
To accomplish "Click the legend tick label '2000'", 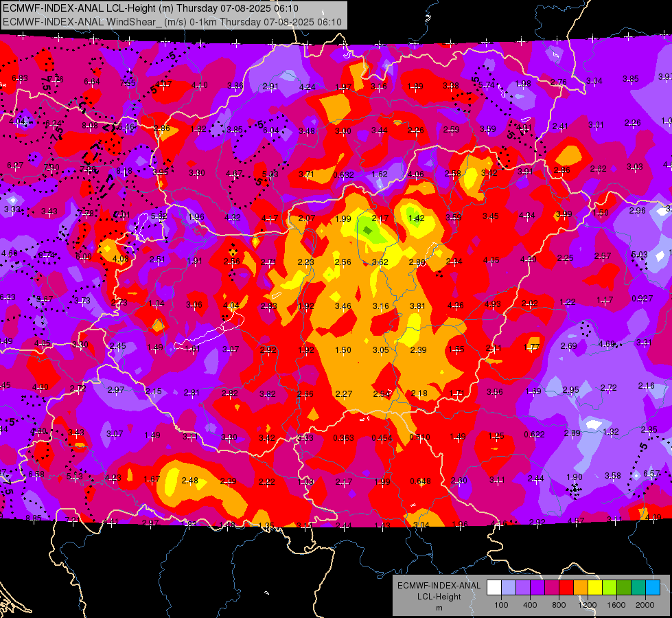I will (645, 605).
